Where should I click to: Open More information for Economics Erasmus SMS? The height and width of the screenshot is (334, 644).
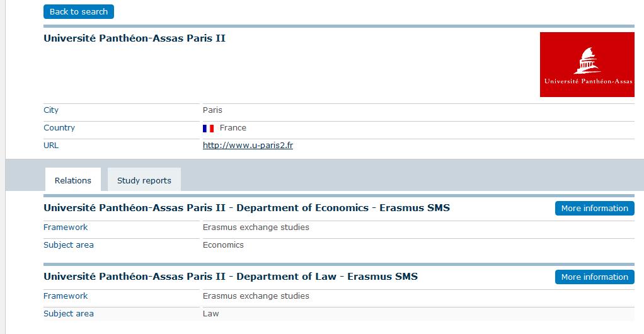pyautogui.click(x=594, y=209)
